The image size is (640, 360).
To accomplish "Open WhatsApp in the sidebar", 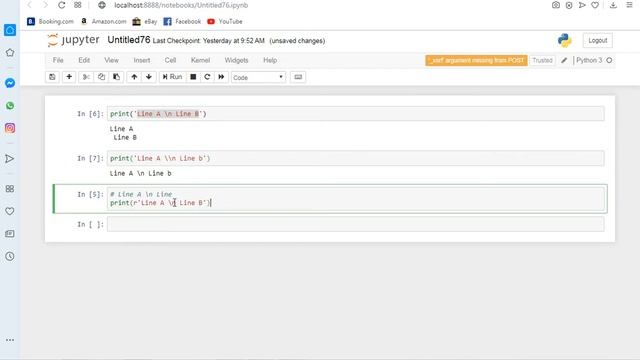I will pyautogui.click(x=10, y=106).
